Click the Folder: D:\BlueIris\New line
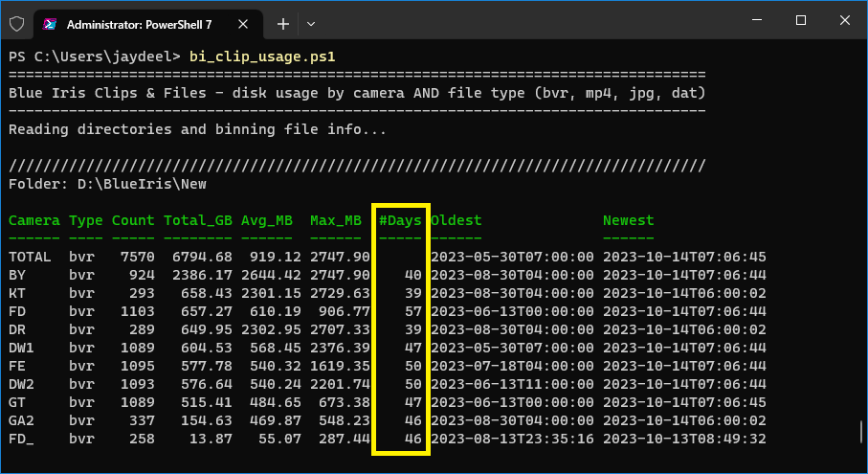The height and width of the screenshot is (474, 868). pyautogui.click(x=107, y=184)
